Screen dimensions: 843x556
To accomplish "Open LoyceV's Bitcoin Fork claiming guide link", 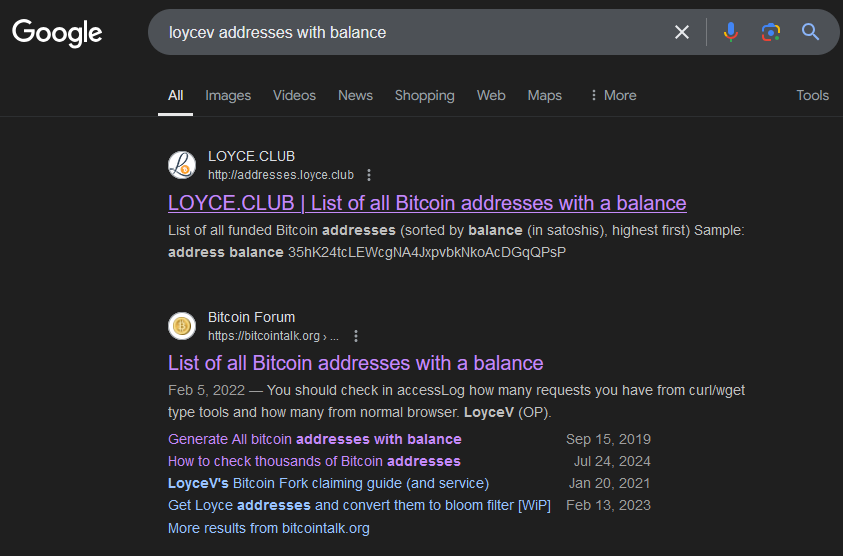I will click(x=328, y=483).
